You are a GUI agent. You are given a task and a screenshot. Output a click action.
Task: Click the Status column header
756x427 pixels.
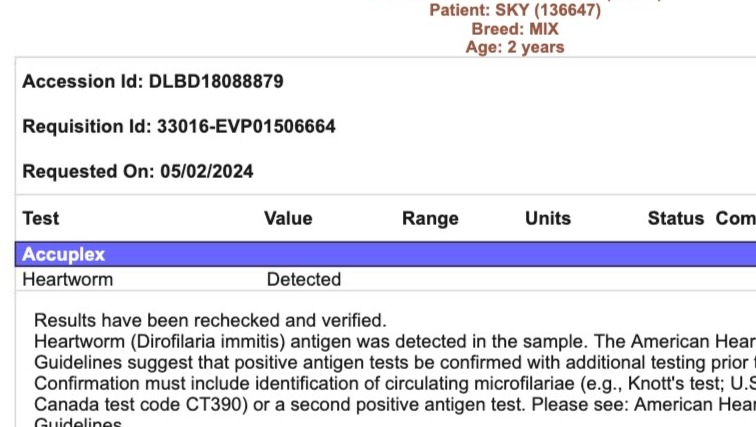pos(676,218)
